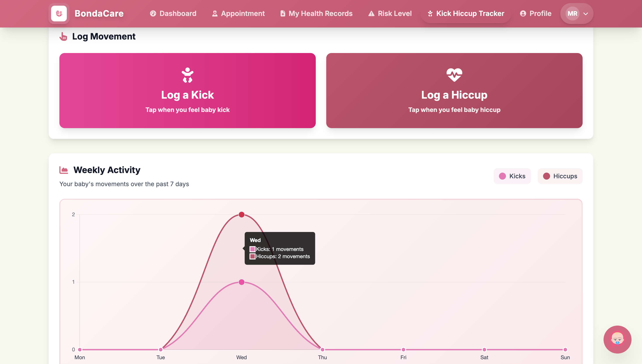Click the Log a Kick button
The width and height of the screenshot is (642, 364).
point(187,91)
